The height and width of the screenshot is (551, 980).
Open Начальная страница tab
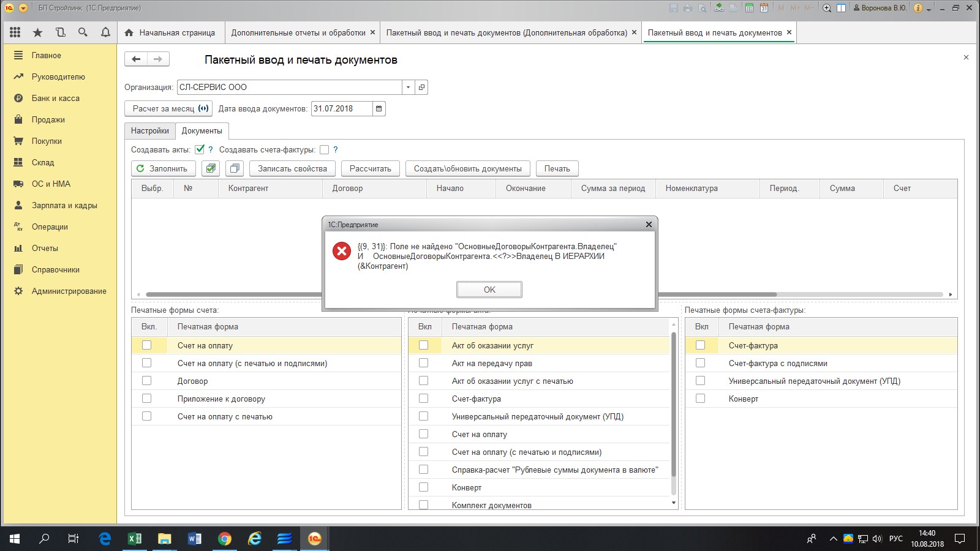tap(170, 32)
